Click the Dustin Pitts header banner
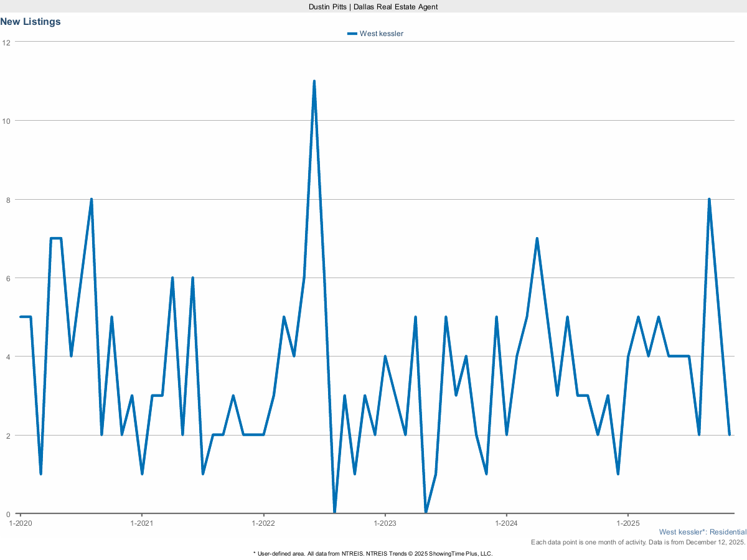 [373, 7]
